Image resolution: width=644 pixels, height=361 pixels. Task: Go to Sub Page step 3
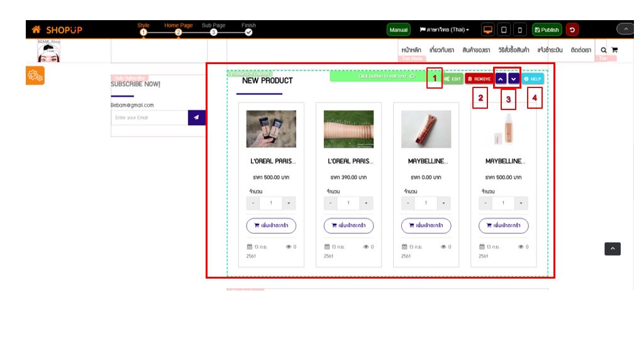214,32
